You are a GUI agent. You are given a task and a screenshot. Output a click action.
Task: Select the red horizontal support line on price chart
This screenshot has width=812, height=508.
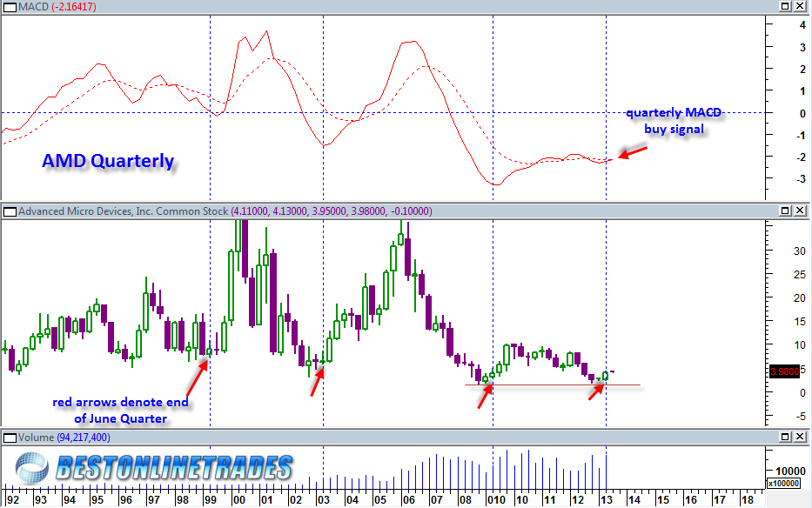[553, 384]
